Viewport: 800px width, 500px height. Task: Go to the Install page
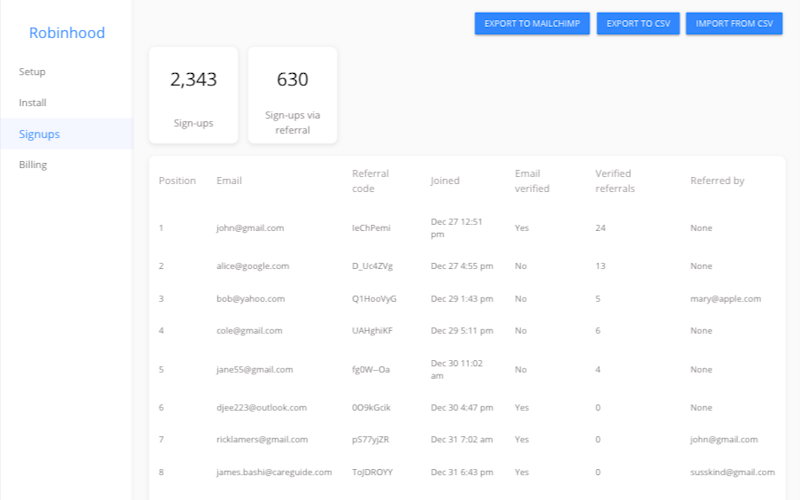(x=33, y=103)
